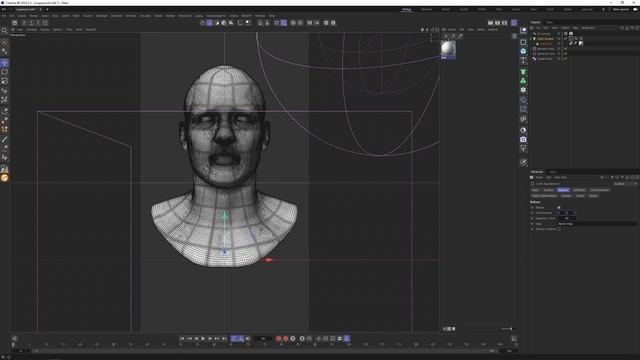
Task: Open the Simulate menu
Action: (145, 16)
